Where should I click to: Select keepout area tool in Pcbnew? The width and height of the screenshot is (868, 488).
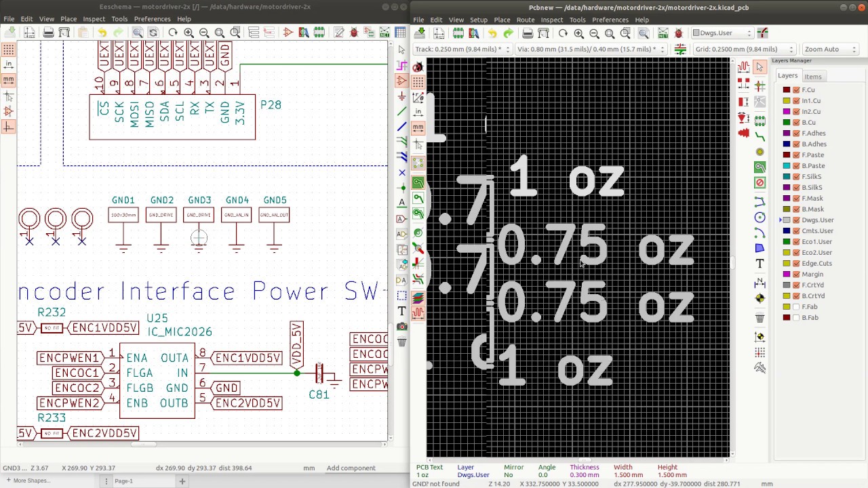tap(759, 183)
